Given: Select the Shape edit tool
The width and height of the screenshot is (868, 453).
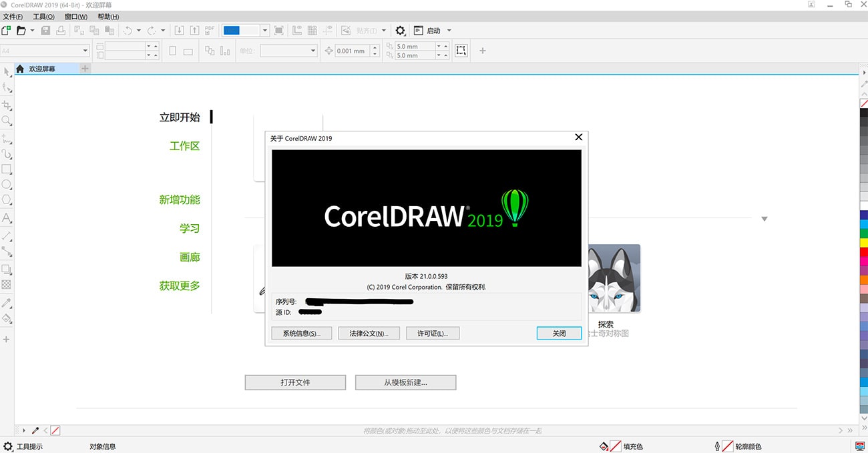Looking at the screenshot, I should tap(7, 88).
